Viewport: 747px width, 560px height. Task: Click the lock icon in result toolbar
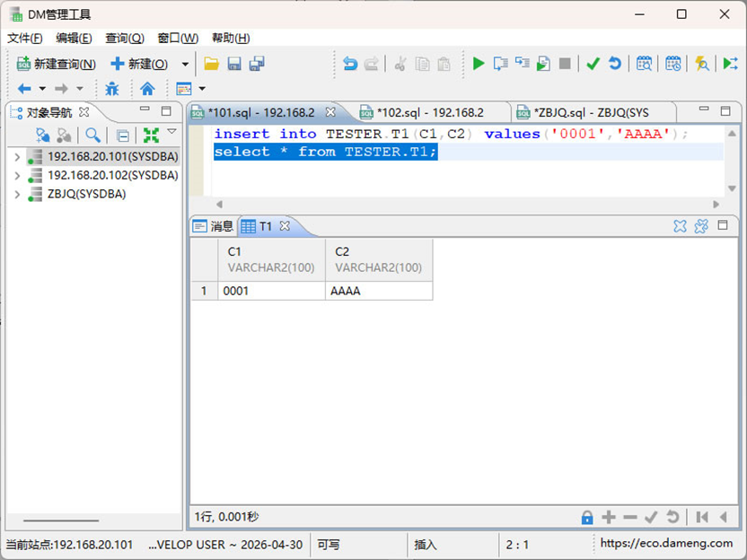(x=587, y=517)
